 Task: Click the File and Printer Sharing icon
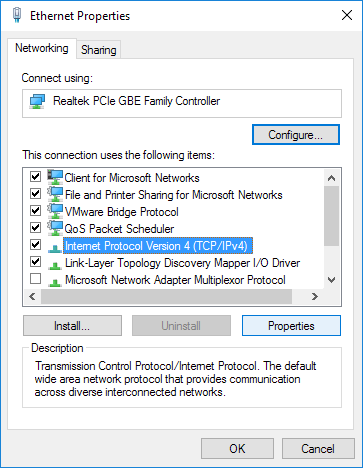pos(55,194)
